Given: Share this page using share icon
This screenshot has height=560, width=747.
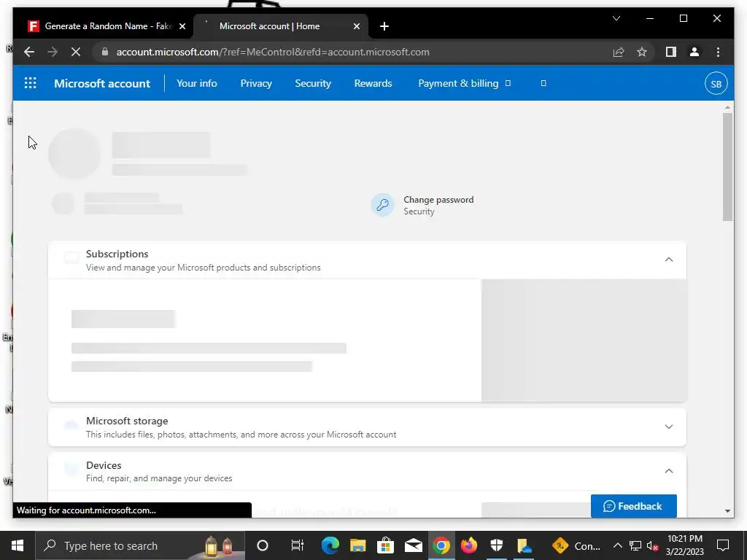Looking at the screenshot, I should coord(619,52).
